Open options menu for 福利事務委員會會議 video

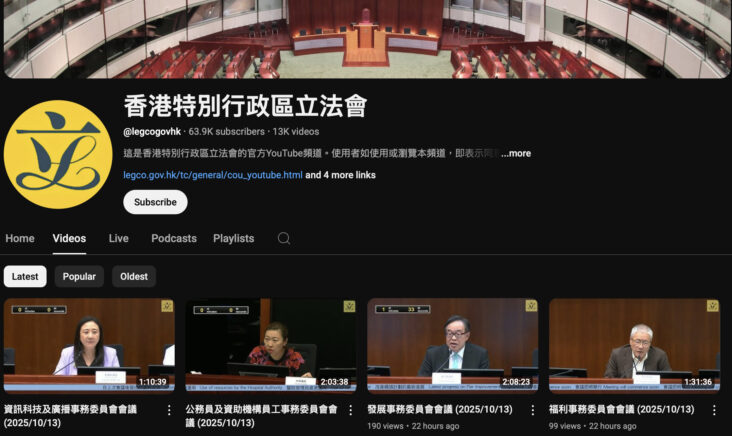(714, 410)
